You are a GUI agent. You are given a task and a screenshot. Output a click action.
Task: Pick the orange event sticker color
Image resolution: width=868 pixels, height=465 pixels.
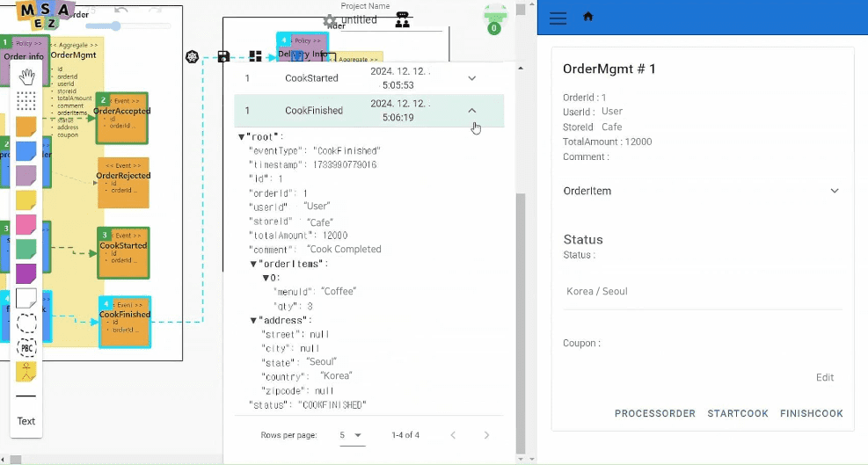(26, 127)
